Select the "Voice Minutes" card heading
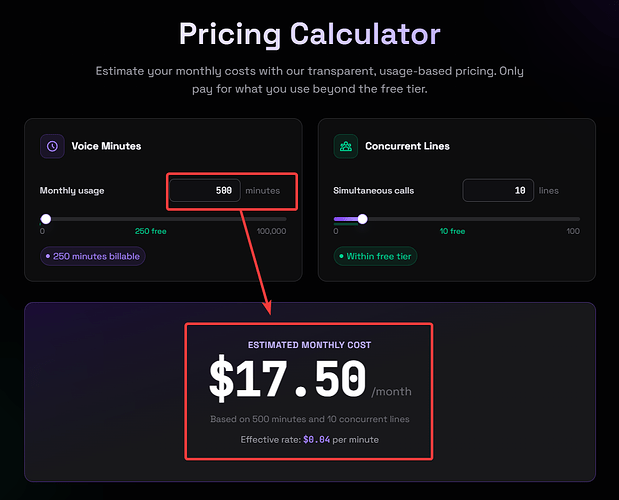This screenshot has width=619, height=500. coord(106,146)
